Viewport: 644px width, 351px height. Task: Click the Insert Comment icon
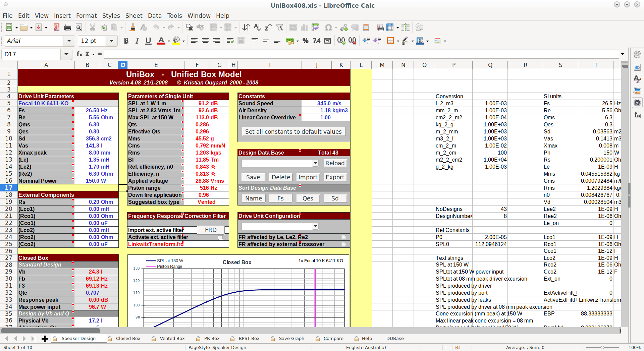355,27
